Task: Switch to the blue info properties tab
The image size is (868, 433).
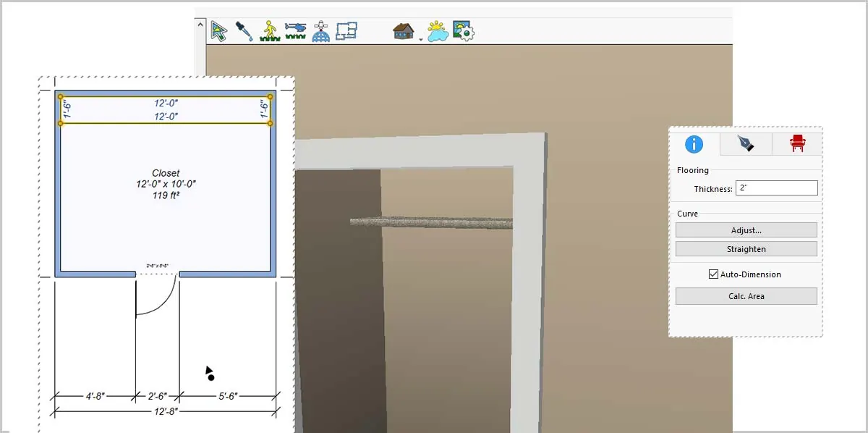Action: [x=694, y=144]
